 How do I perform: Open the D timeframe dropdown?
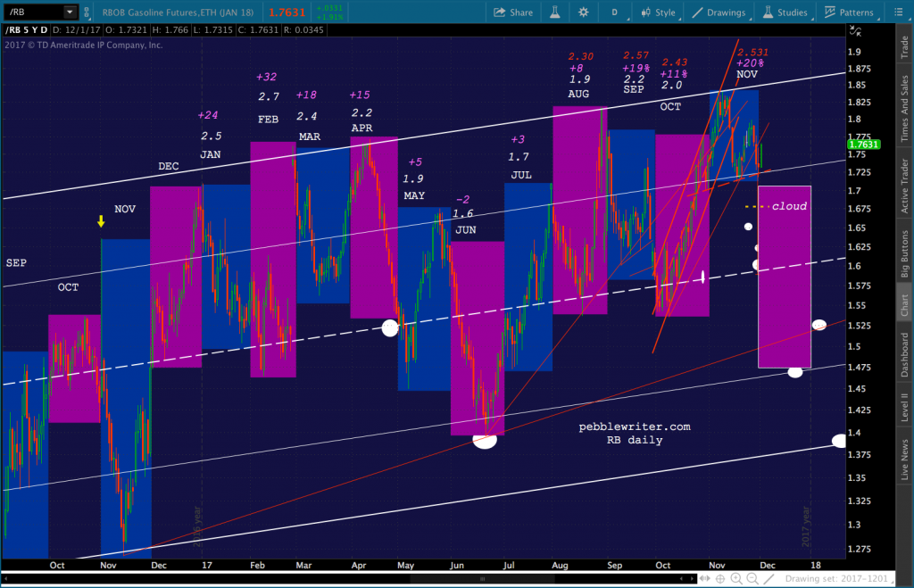(617, 12)
